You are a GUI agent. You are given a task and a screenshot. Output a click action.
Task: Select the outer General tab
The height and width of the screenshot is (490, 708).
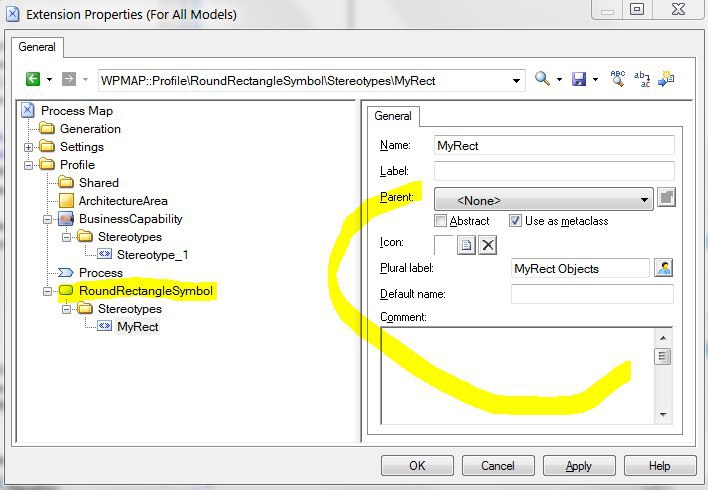pos(37,47)
